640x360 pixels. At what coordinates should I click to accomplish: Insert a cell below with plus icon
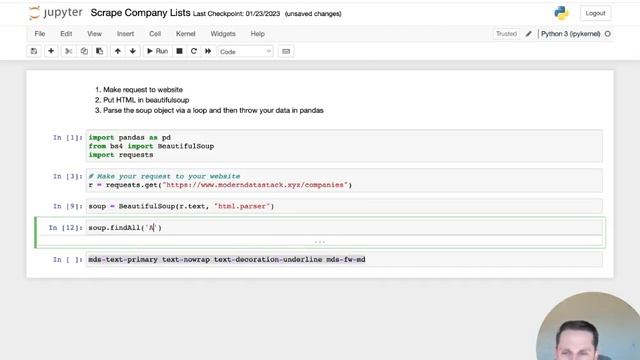click(x=51, y=51)
